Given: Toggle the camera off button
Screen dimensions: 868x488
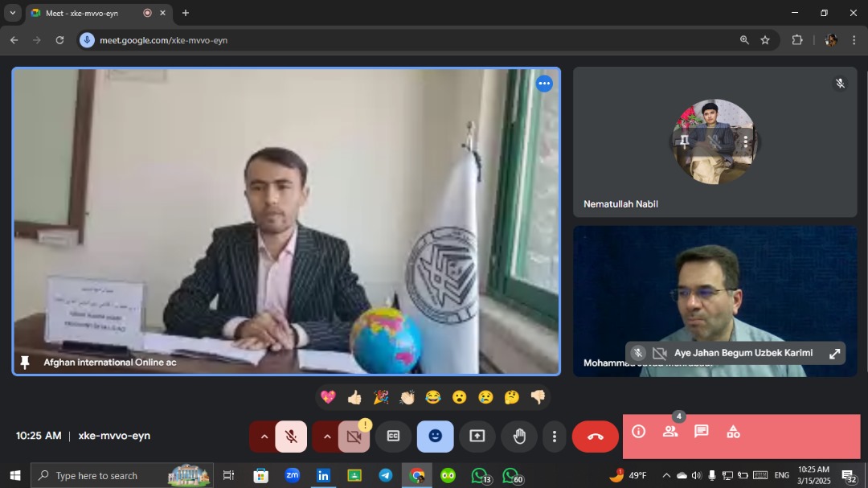Looking at the screenshot, I should coord(354,437).
